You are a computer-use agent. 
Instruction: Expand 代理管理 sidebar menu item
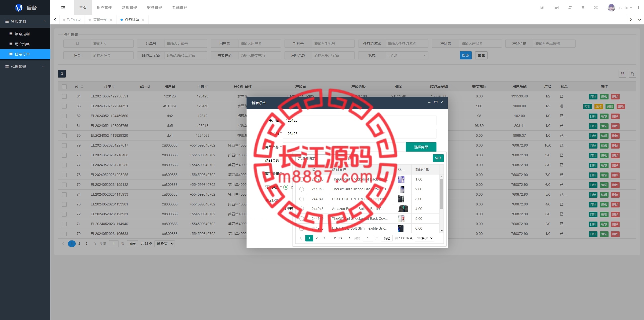pyautogui.click(x=25, y=67)
